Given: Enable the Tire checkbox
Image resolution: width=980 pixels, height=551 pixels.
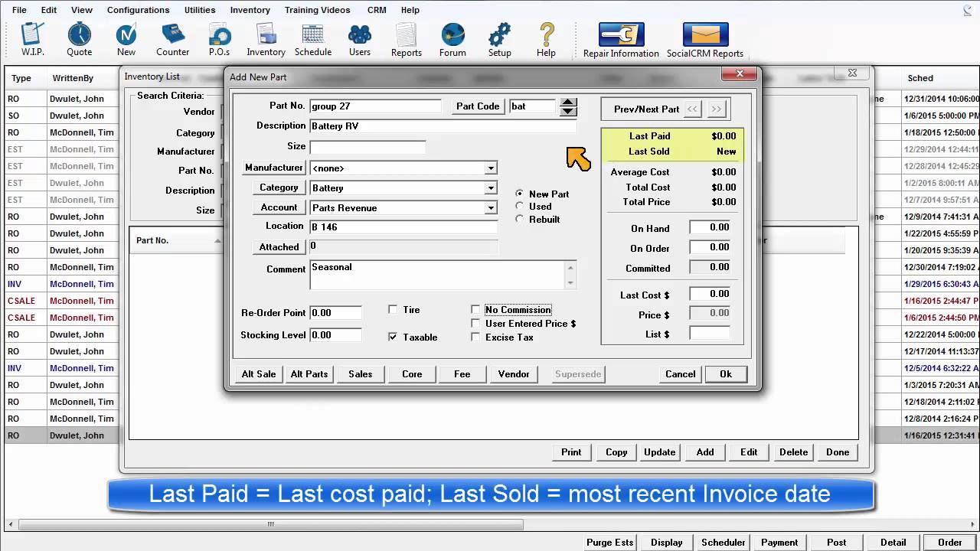Looking at the screenshot, I should [393, 310].
